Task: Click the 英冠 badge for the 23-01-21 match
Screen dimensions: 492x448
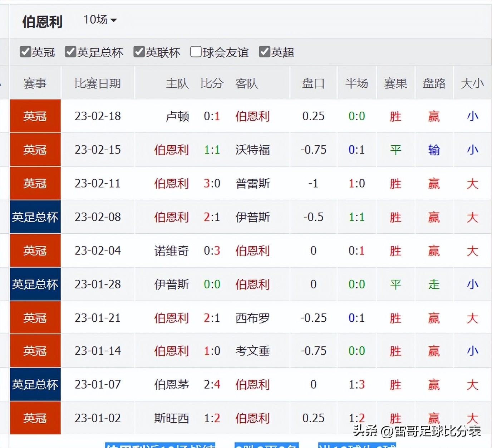Action: pyautogui.click(x=35, y=318)
